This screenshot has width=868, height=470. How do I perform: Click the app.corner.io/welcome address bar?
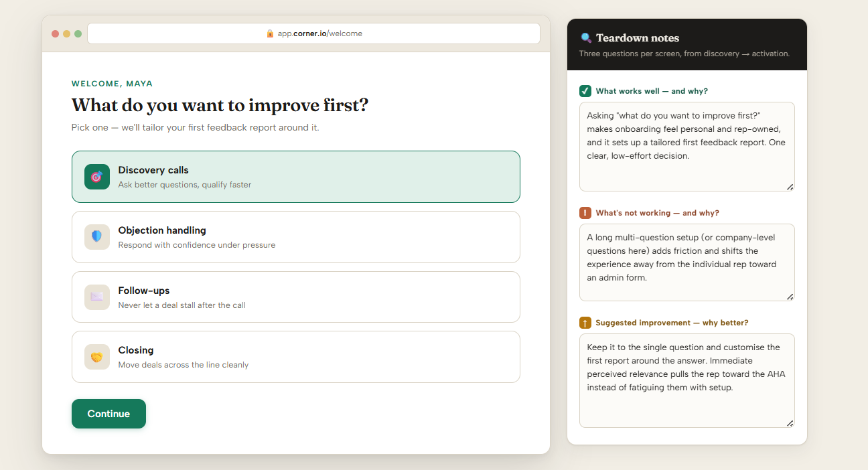pyautogui.click(x=313, y=33)
